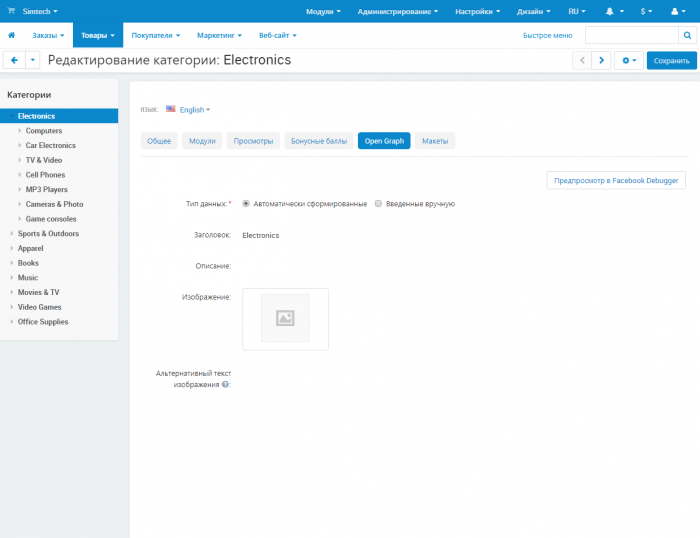700x538 pixels.
Task: Open the Модули top menu
Action: pyautogui.click(x=323, y=12)
